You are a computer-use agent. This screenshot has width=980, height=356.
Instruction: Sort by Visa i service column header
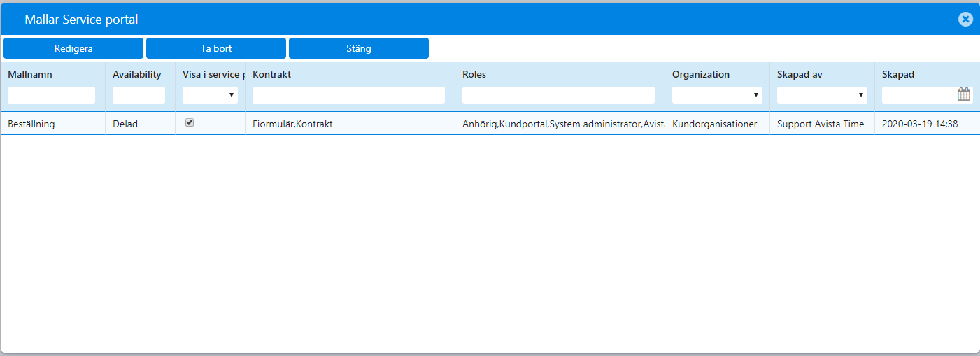pyautogui.click(x=213, y=74)
